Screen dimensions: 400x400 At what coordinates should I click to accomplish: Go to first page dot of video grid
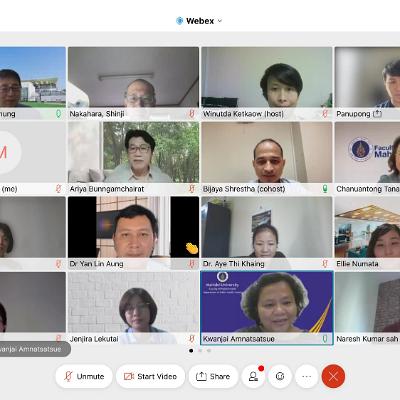191,351
